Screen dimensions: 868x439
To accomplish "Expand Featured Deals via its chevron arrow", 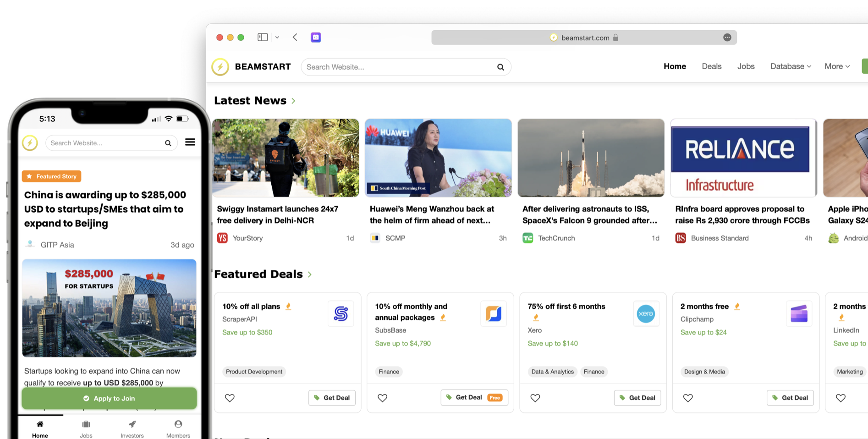I will point(310,274).
